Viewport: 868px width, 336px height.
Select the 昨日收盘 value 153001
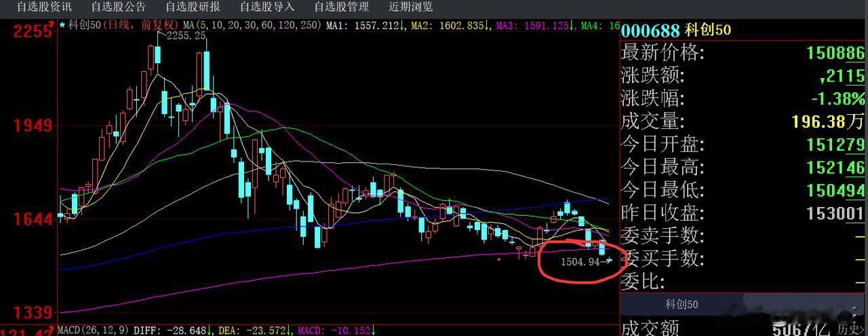[x=835, y=213]
